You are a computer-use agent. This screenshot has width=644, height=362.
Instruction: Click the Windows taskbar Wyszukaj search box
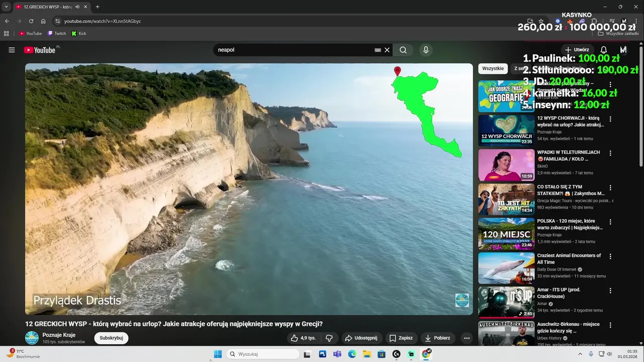(263, 354)
